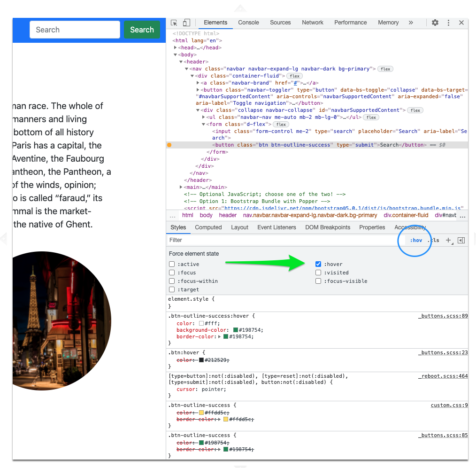
Task: Click the :hov element state button
Action: [416, 240]
